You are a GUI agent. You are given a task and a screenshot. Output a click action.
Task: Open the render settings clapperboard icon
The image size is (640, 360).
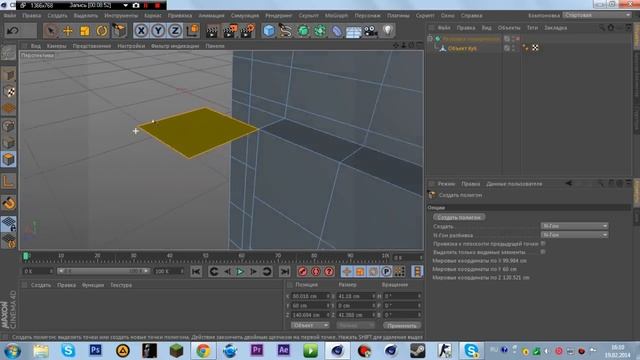(248, 31)
